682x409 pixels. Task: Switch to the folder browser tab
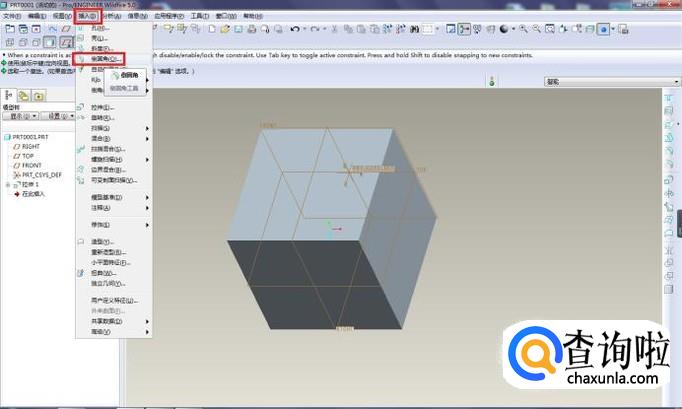pyautogui.click(x=24, y=96)
